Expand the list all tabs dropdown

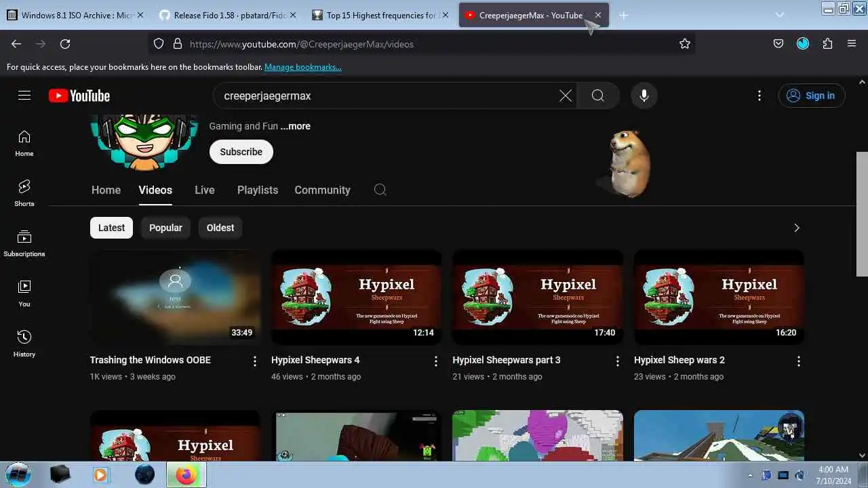click(x=780, y=15)
